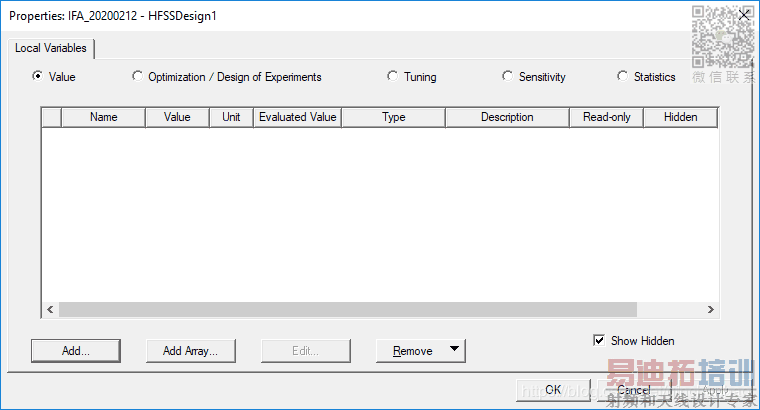Click the Unit column header
The image size is (760, 410).
point(231,117)
